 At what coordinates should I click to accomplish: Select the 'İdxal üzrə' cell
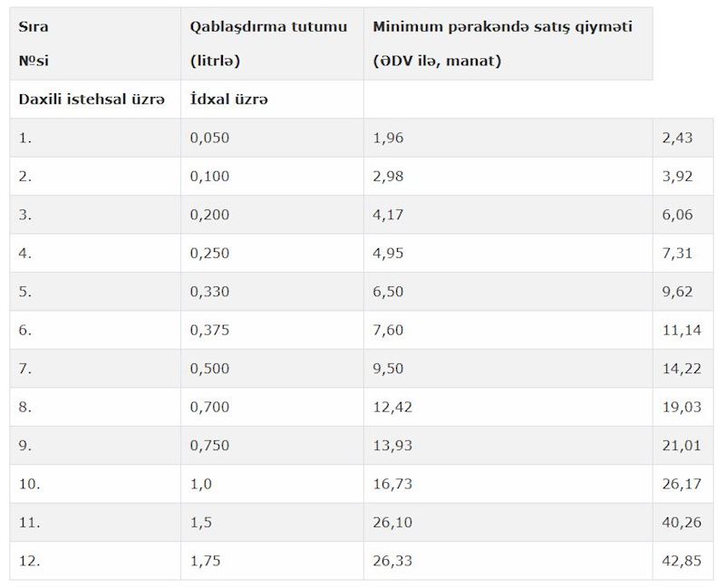click(271, 99)
